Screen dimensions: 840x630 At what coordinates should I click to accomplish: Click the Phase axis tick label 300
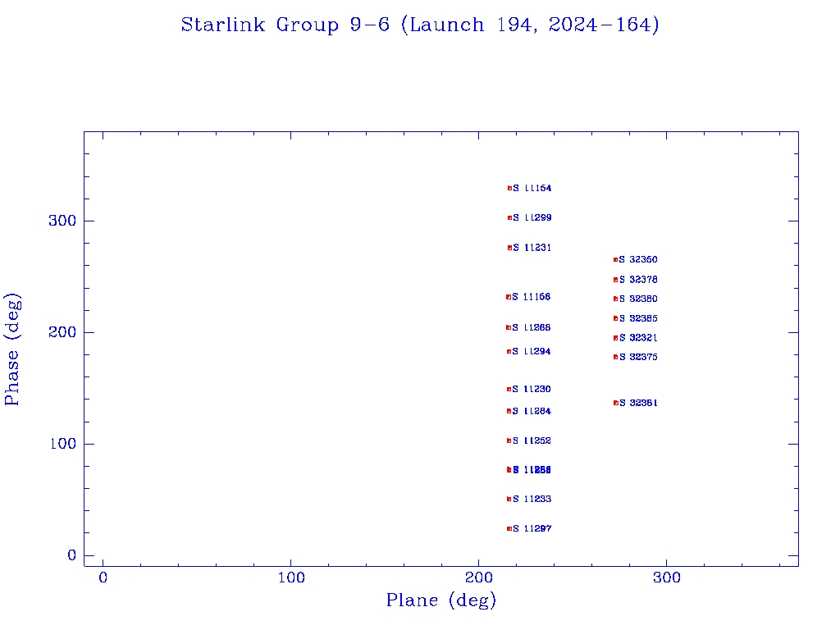click(62, 221)
